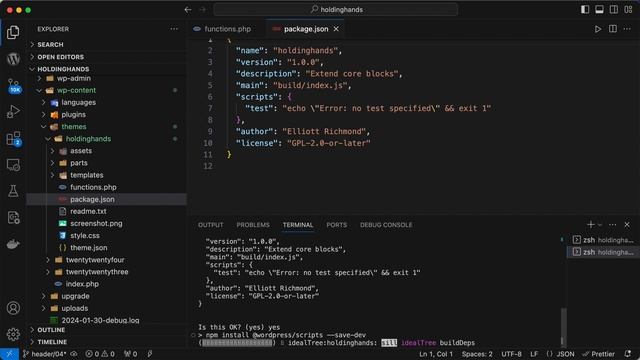Open style.css in the file tree
Screen dimensions: 640x360
106,236
